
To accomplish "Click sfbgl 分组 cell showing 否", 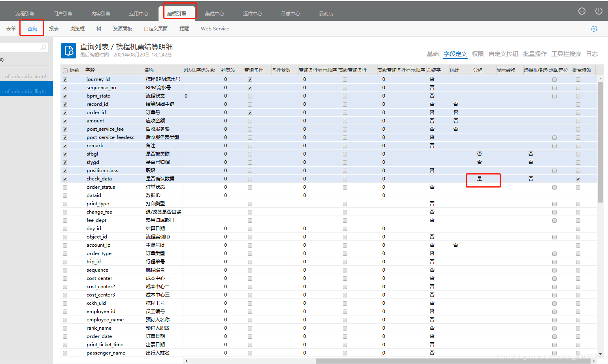I will (x=480, y=154).
